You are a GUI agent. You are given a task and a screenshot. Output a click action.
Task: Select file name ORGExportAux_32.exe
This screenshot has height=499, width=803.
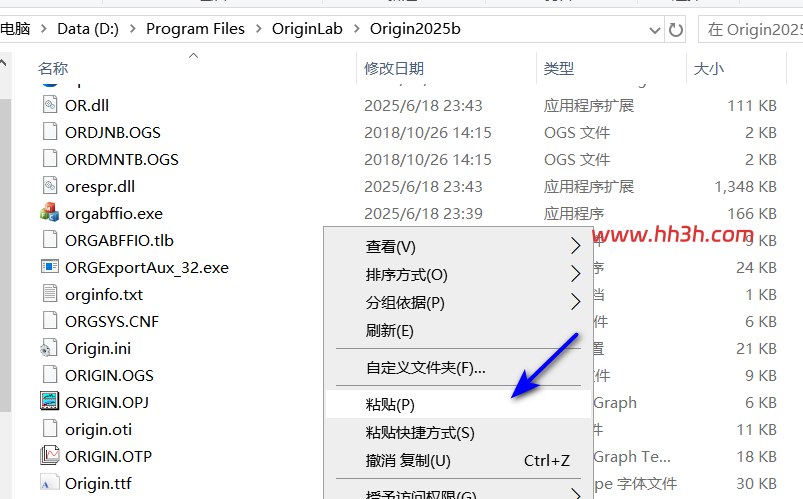click(147, 267)
